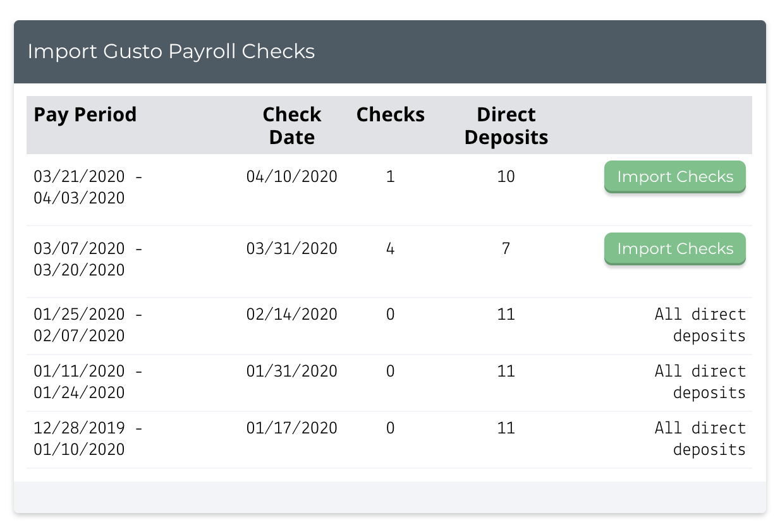Click direct deposits '10' in 04/10/2020 row
Image resolution: width=780 pixels, height=532 pixels.
(x=506, y=177)
